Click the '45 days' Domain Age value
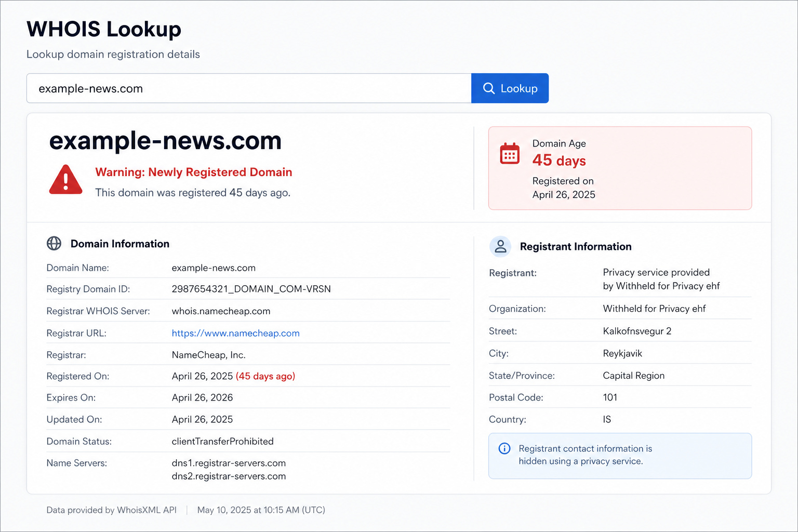Screen dimensions: 798x532 559,161
